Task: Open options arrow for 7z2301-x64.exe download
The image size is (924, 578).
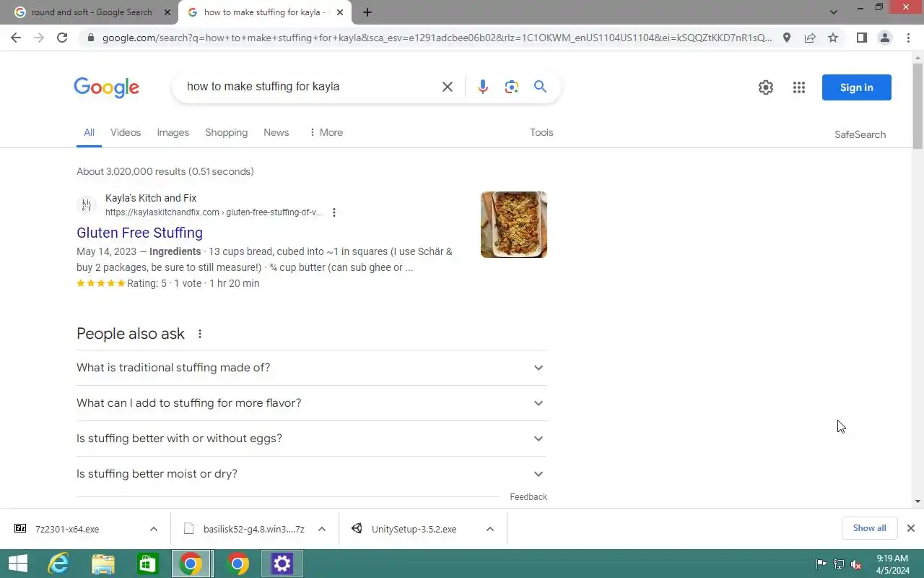Action: [154, 529]
